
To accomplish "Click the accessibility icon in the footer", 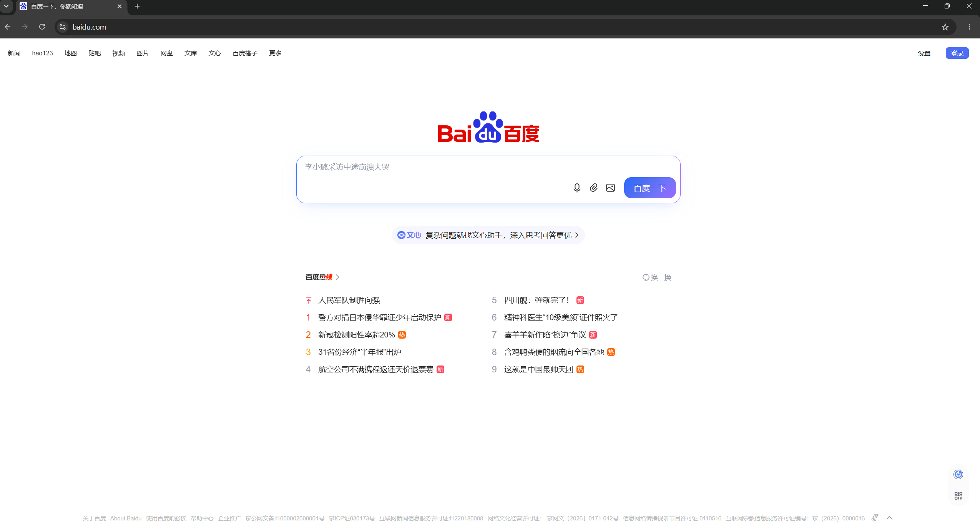I will click(875, 518).
